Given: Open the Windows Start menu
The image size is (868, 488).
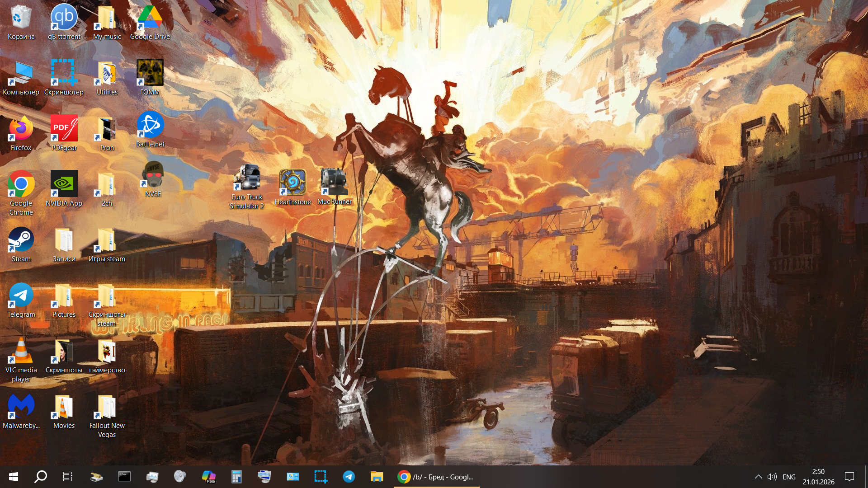Looking at the screenshot, I should pyautogui.click(x=13, y=477).
